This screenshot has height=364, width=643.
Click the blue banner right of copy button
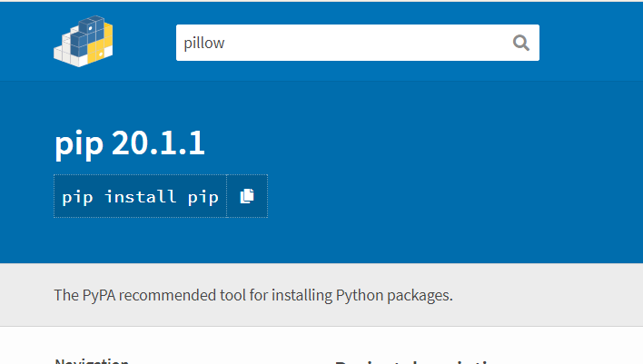pyautogui.click(x=454, y=196)
